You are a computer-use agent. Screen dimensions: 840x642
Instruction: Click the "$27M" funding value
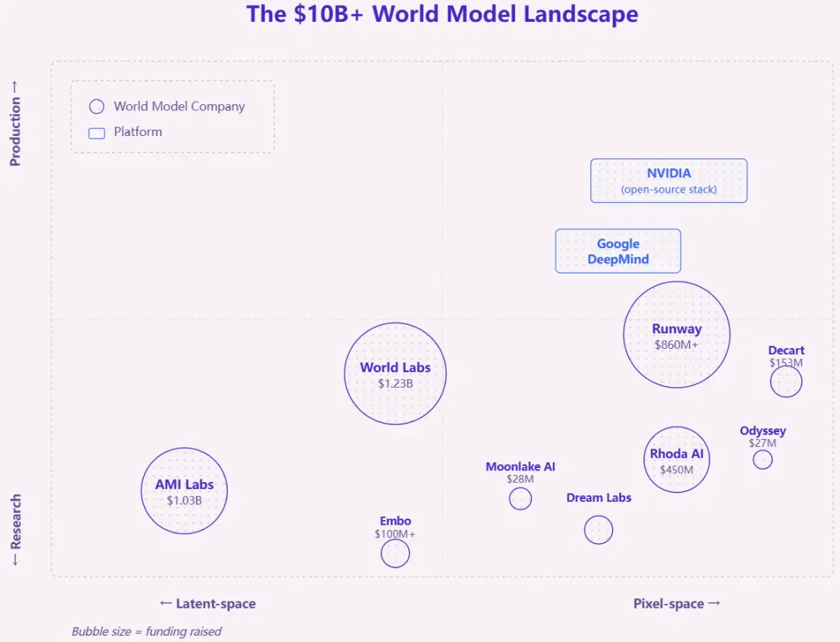[762, 443]
